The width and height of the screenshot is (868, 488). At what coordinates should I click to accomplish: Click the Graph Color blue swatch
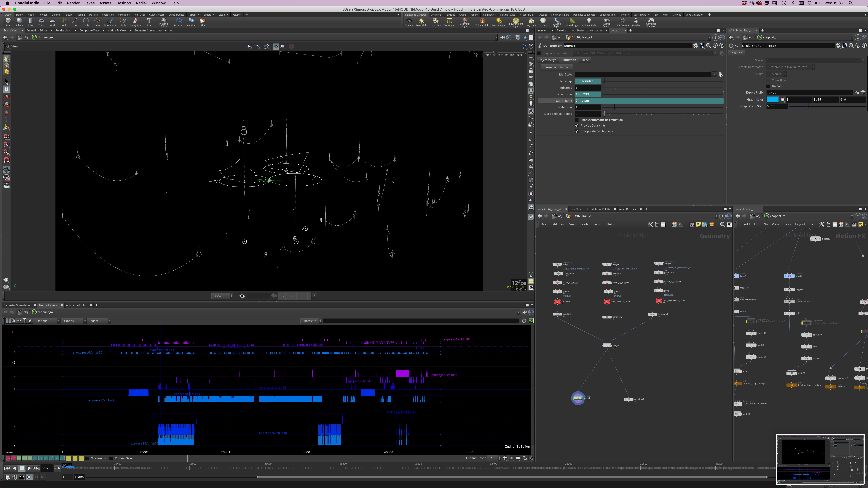[x=773, y=100]
